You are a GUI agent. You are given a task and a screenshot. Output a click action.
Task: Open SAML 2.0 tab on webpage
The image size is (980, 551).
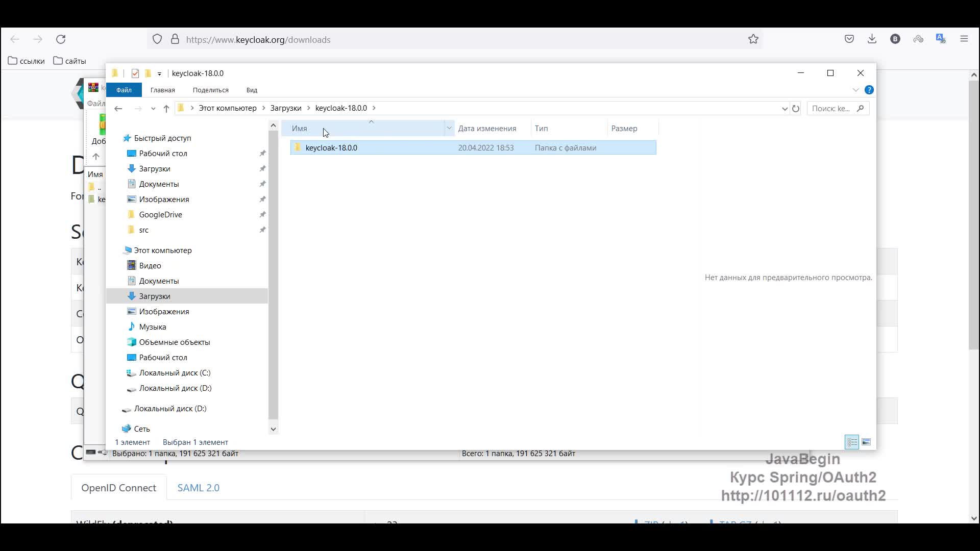pos(199,488)
